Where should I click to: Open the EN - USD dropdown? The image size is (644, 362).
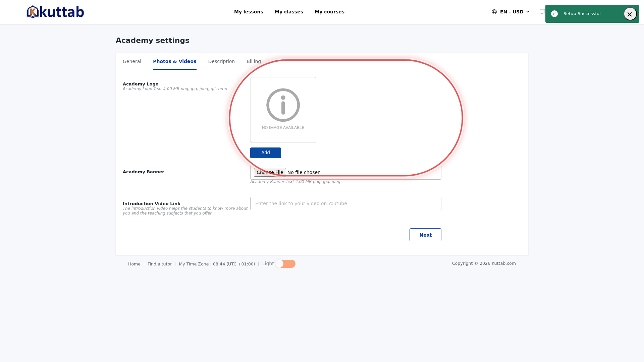click(x=511, y=12)
